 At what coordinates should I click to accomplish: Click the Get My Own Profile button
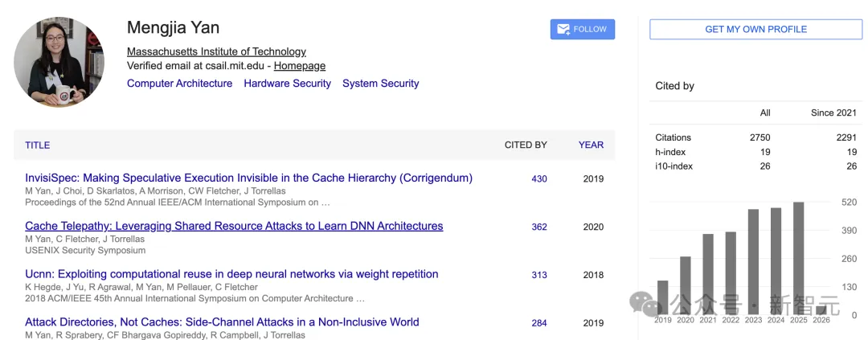[755, 29]
